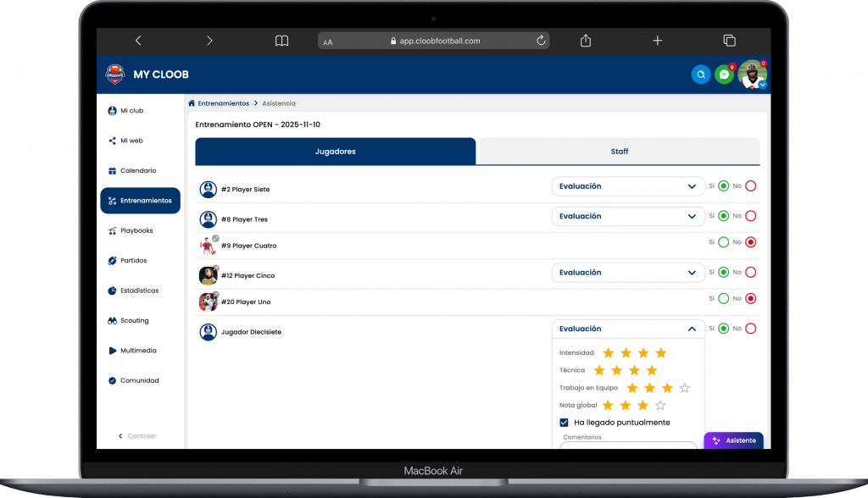This screenshot has height=498, width=868.
Task: Click the browser share icon
Action: 586,41
